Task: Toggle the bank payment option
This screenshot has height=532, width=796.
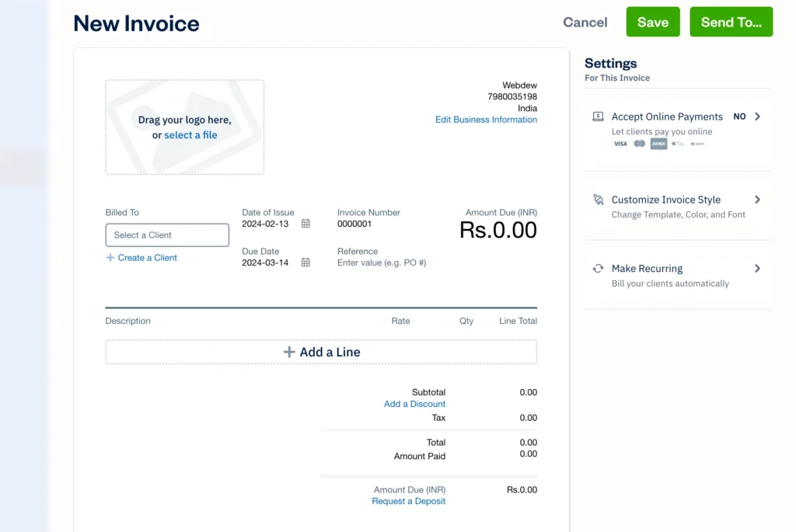Action: point(697,144)
